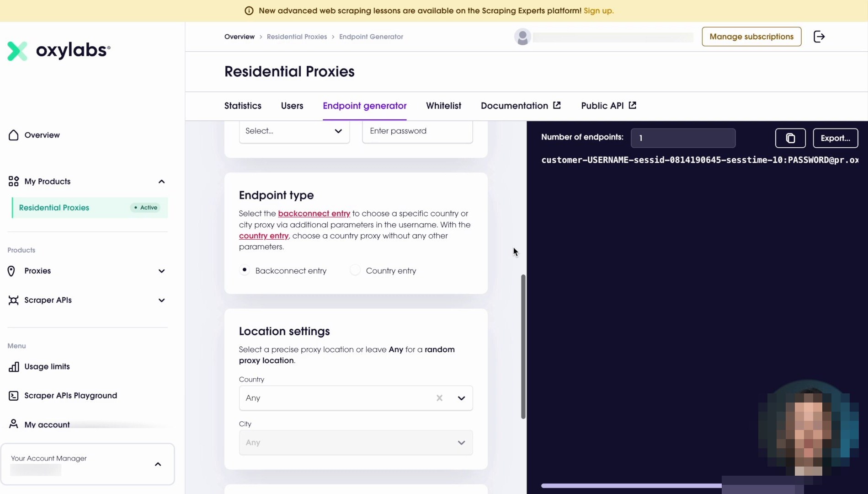868x494 pixels.
Task: Click the Usage limits chart icon
Action: pyautogui.click(x=14, y=367)
